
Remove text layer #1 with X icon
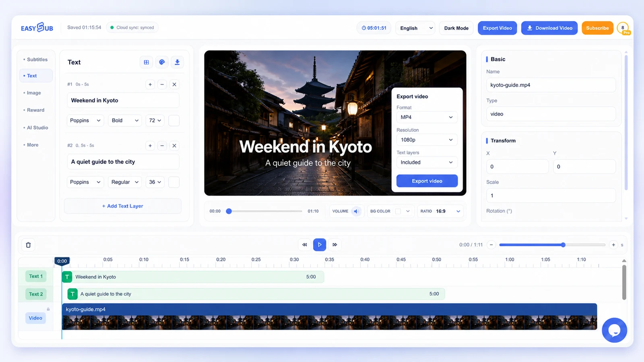click(174, 84)
